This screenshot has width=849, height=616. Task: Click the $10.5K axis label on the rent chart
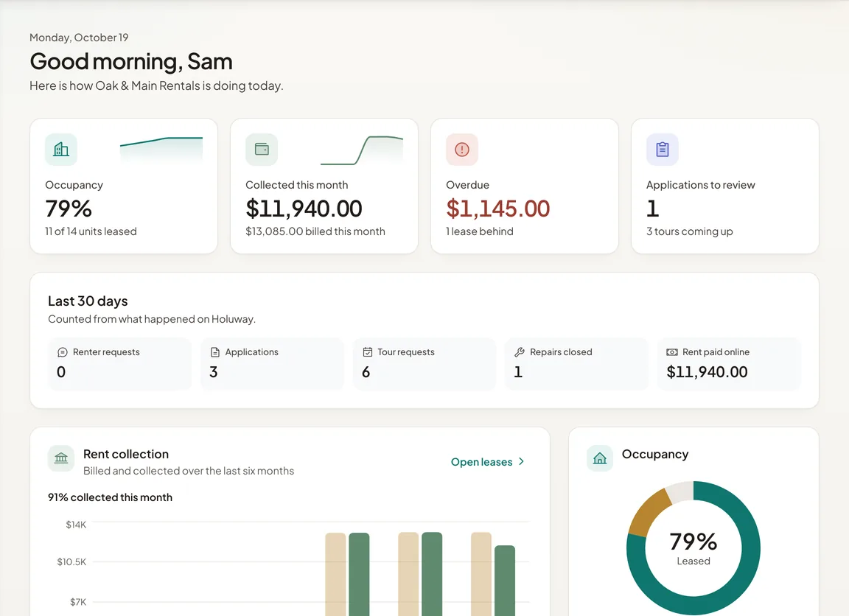pyautogui.click(x=71, y=562)
